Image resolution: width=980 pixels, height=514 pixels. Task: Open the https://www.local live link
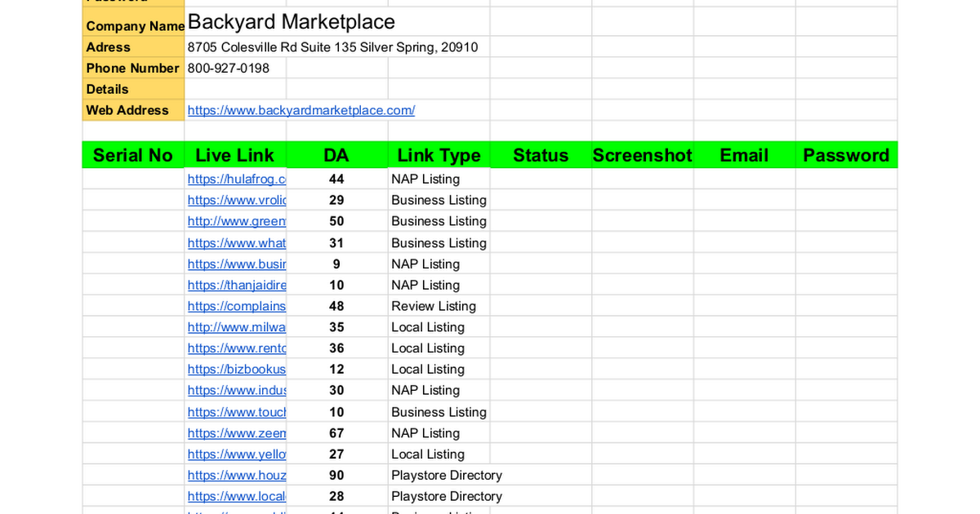click(237, 497)
